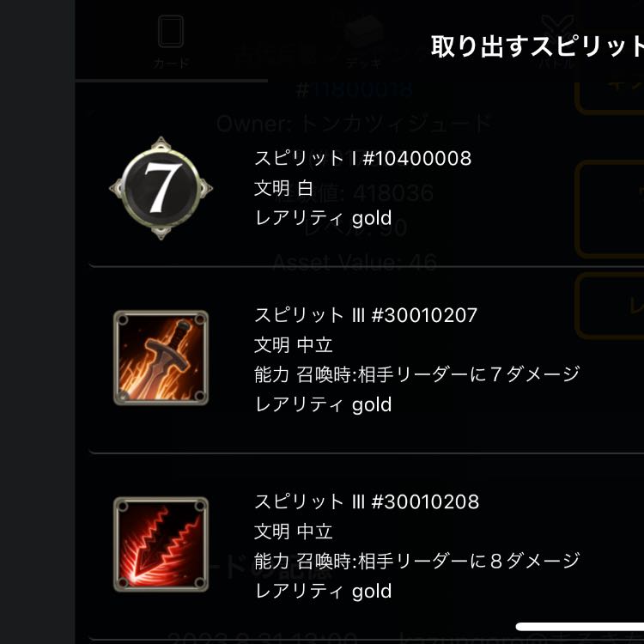Image resolution: width=644 pixels, height=644 pixels.
Task: Pick the red jagged blade spirit icon
Action: click(x=161, y=544)
